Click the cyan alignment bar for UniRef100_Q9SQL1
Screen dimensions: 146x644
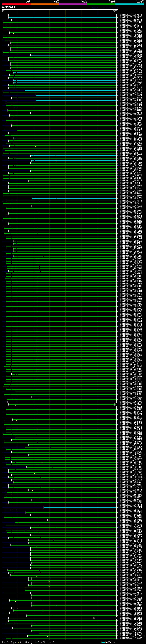[x=71, y=90]
